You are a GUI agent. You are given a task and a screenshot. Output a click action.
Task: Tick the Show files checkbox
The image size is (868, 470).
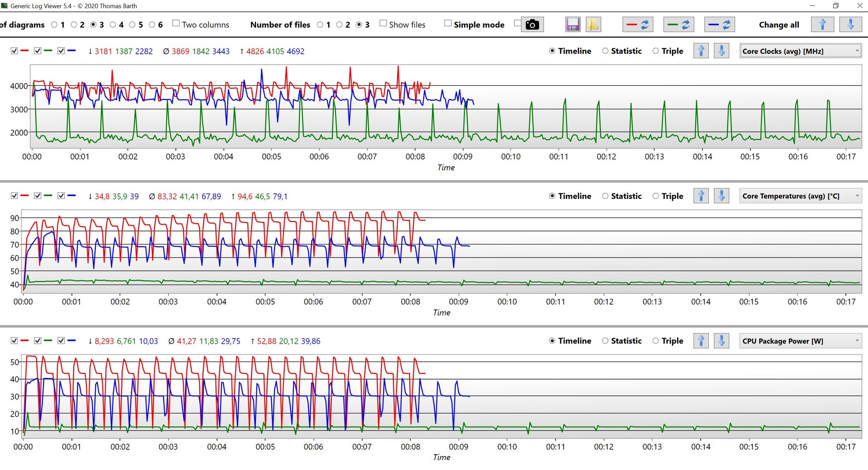(x=383, y=23)
